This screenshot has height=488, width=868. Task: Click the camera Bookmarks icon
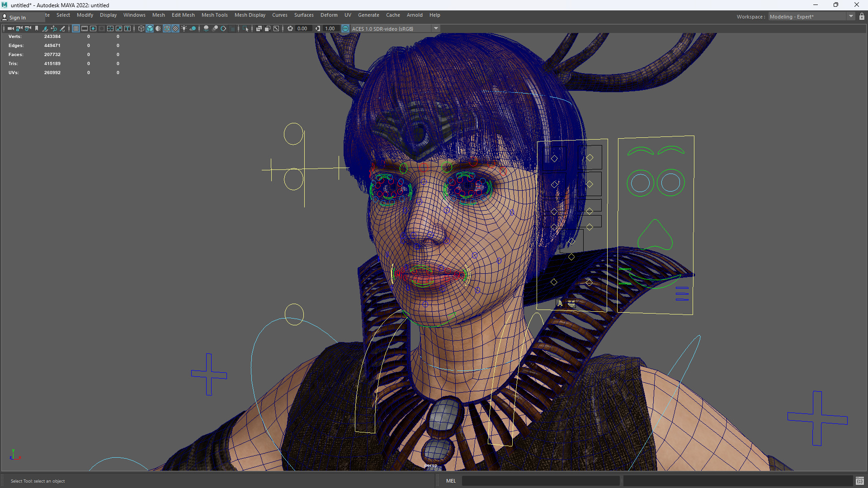coord(37,28)
